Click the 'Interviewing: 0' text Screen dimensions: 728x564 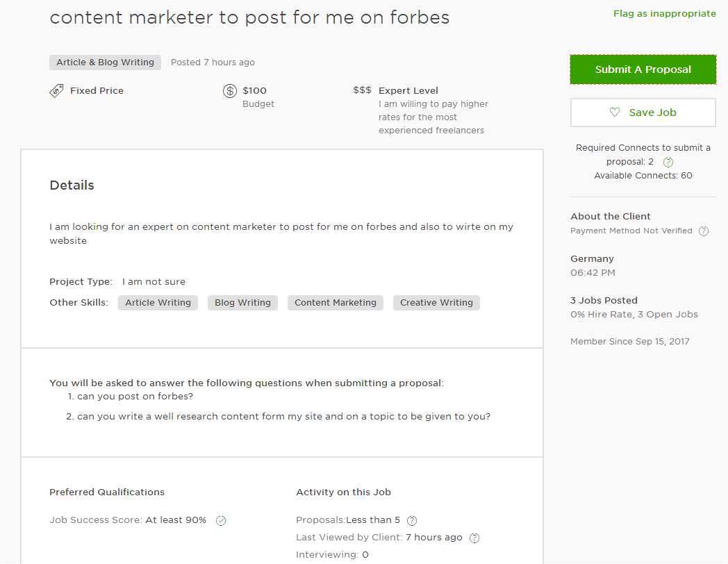(332, 554)
